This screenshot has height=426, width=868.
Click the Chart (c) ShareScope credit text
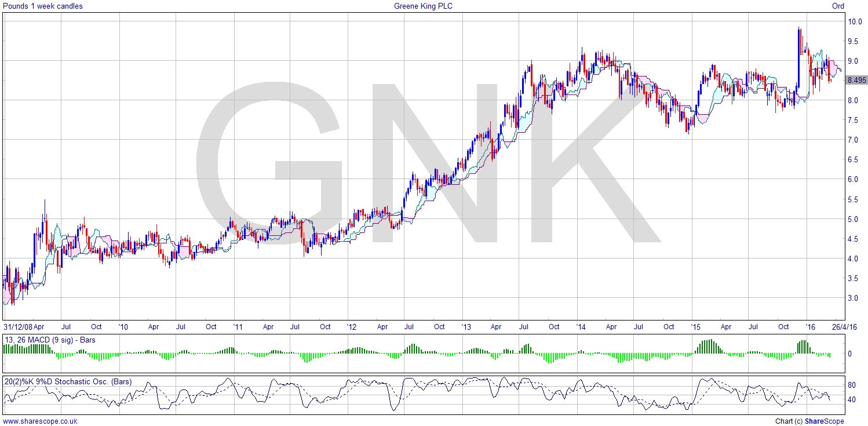809,421
